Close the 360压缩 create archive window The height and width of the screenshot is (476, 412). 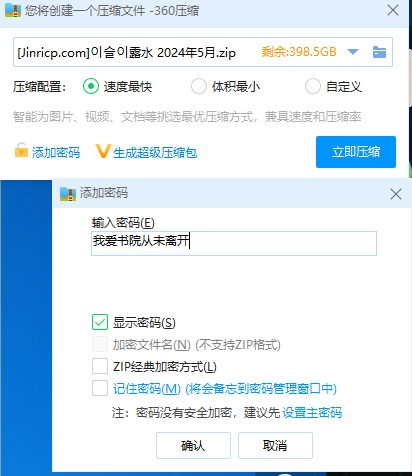point(393,10)
